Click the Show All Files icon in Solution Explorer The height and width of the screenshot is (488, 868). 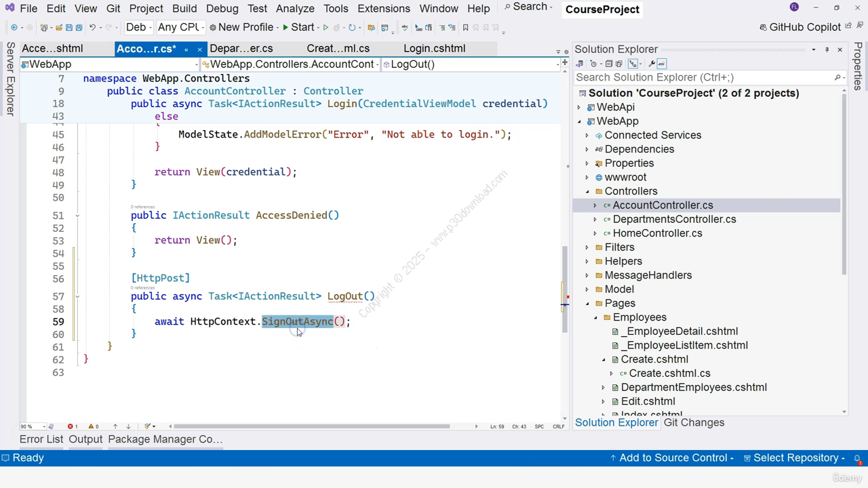(618, 64)
